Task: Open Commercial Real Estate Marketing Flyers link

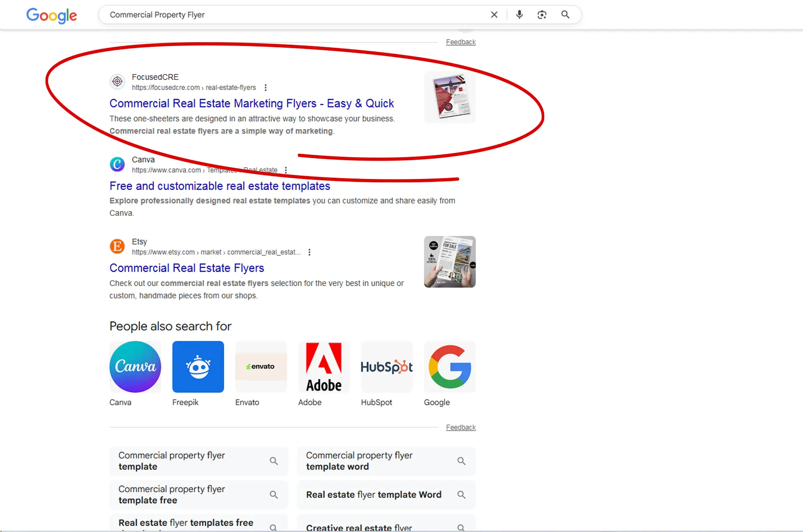Action: tap(251, 103)
